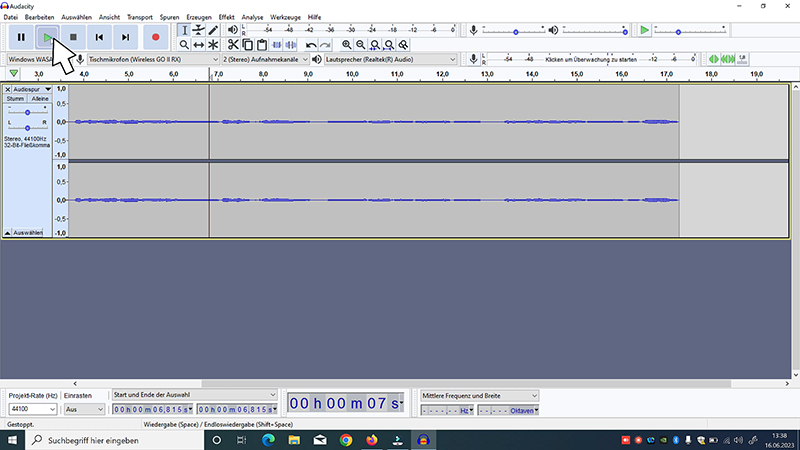Open Start und Ende der Auswahl dropdown
The height and width of the screenshot is (450, 800).
(194, 395)
